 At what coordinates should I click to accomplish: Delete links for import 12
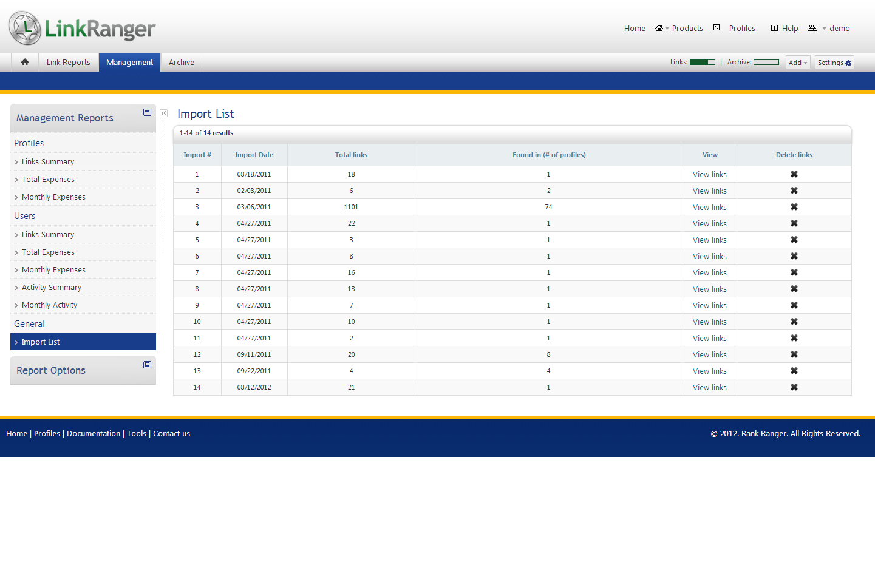coord(794,354)
